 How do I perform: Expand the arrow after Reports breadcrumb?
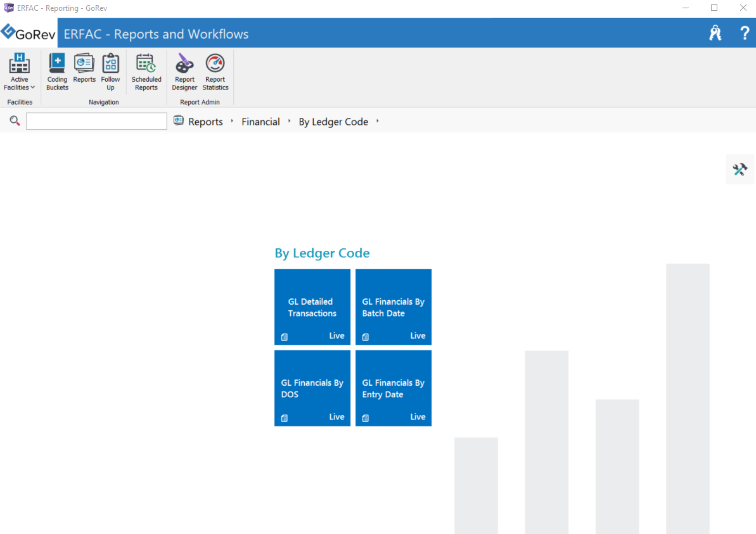click(x=232, y=122)
